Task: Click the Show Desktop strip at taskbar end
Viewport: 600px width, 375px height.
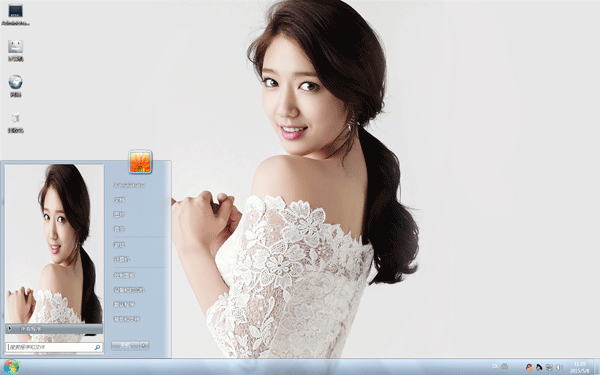Action: [x=597, y=367]
